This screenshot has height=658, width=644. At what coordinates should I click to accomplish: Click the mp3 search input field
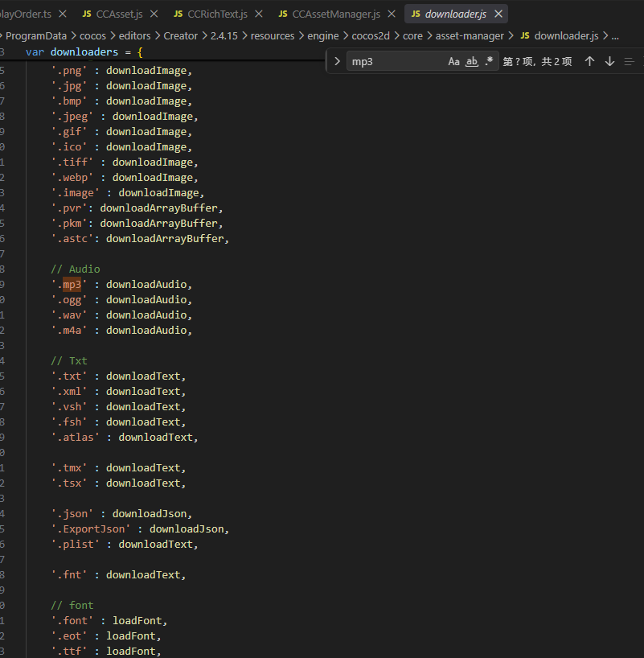click(396, 62)
